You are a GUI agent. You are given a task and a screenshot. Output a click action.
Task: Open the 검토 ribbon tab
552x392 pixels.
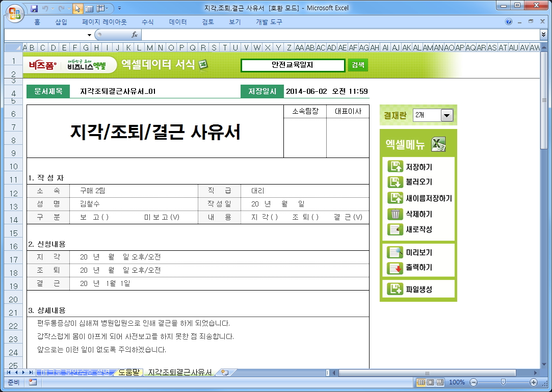tap(208, 22)
